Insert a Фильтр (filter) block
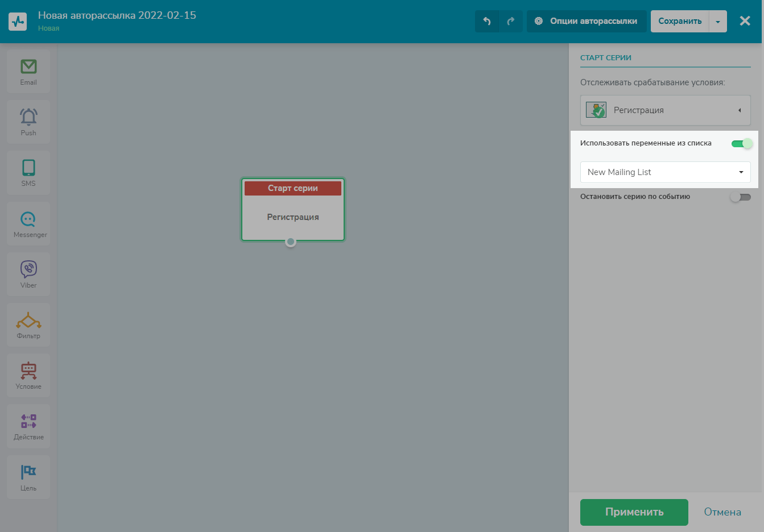 (28, 325)
